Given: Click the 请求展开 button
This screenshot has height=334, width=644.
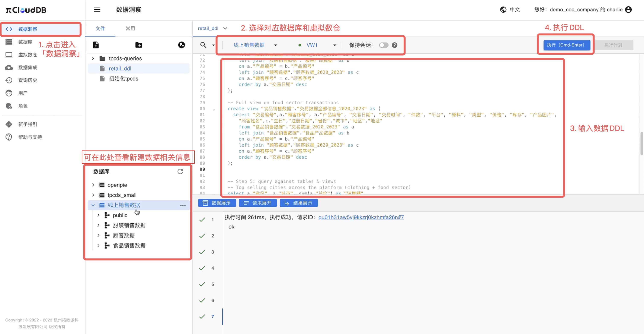Looking at the screenshot, I should point(258,203).
